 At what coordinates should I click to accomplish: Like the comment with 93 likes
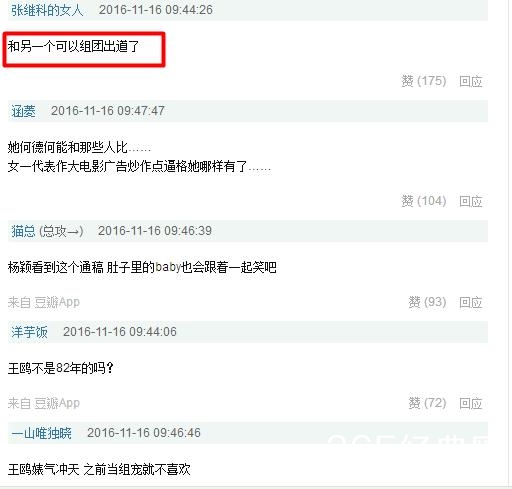pos(427,302)
